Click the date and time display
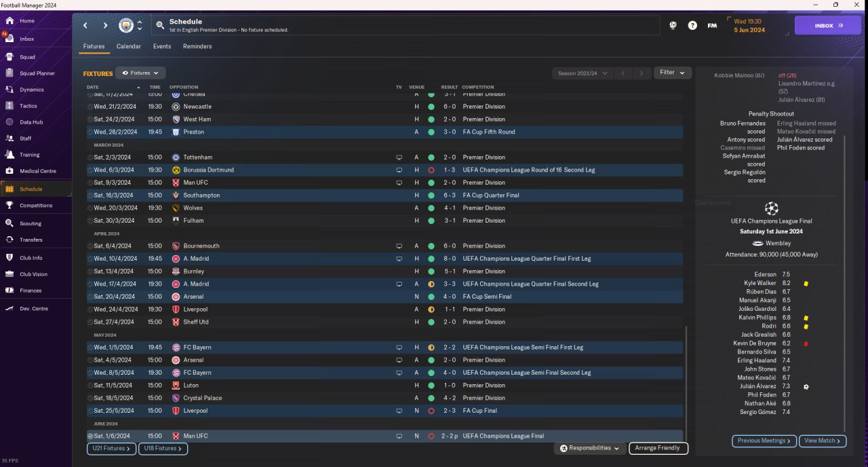Screen dimensions: 868x467 click(749, 26)
